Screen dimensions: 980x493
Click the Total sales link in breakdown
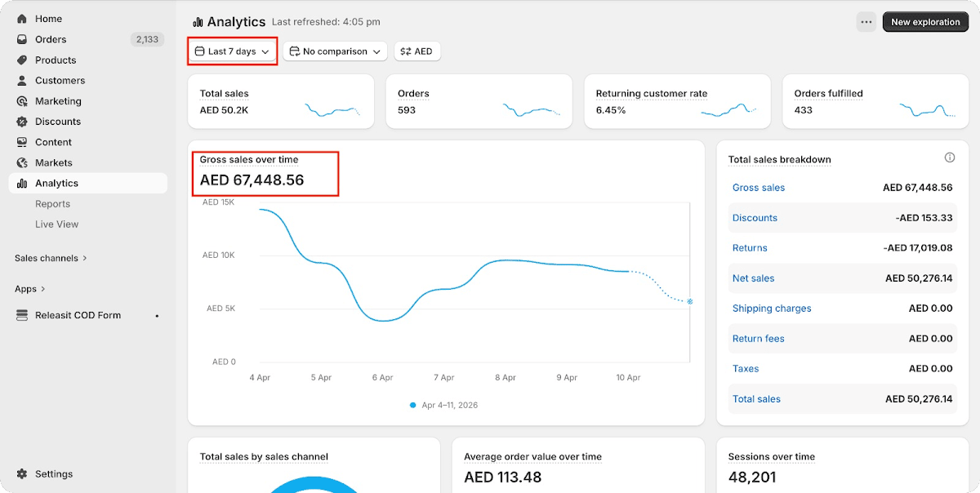click(756, 399)
